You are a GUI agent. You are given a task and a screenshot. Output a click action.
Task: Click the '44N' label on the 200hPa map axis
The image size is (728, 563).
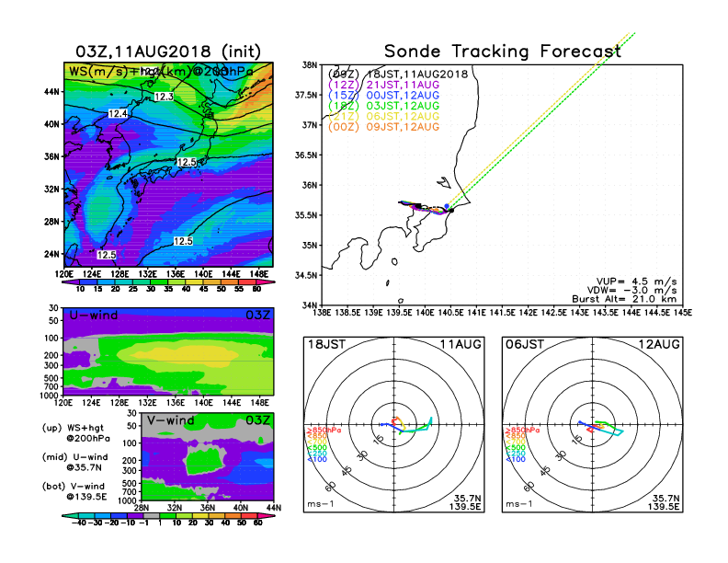click(52, 92)
